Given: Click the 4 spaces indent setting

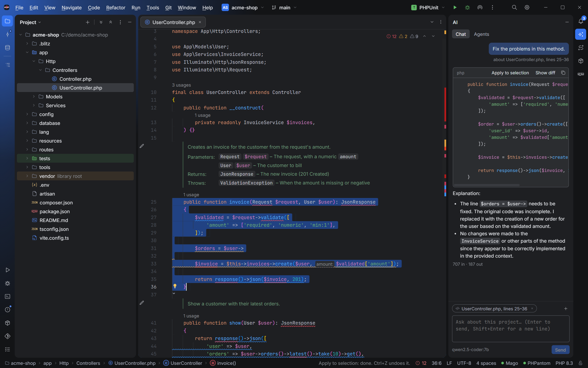Looking at the screenshot, I should click(x=486, y=363).
